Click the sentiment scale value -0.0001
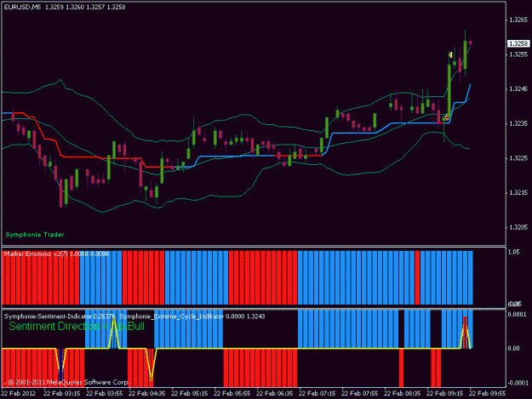This screenshot has height=399, width=532. tap(517, 383)
